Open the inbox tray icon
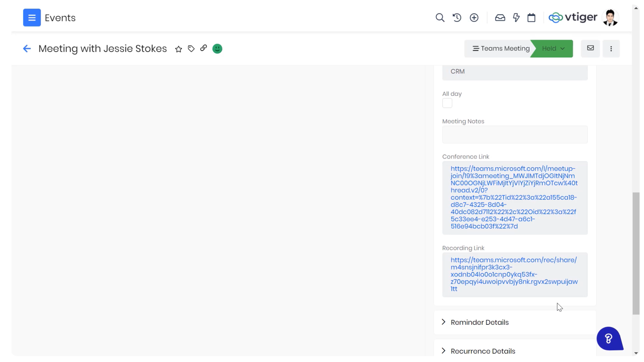 coord(500,18)
